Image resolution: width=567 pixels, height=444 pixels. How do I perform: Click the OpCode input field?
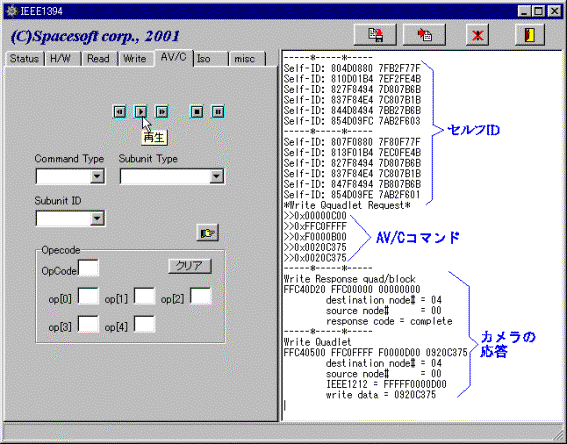coord(89,268)
